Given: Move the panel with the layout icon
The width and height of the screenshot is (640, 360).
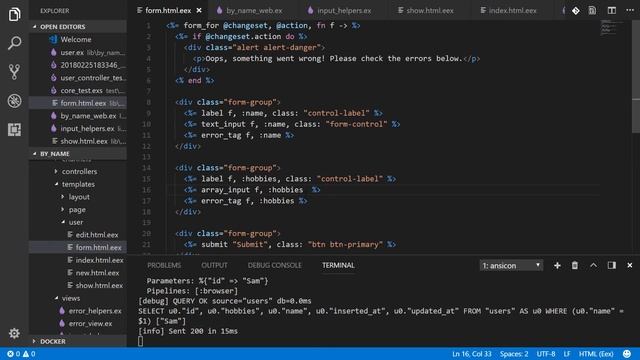Looking at the screenshot, I should pyautogui.click(x=611, y=265).
